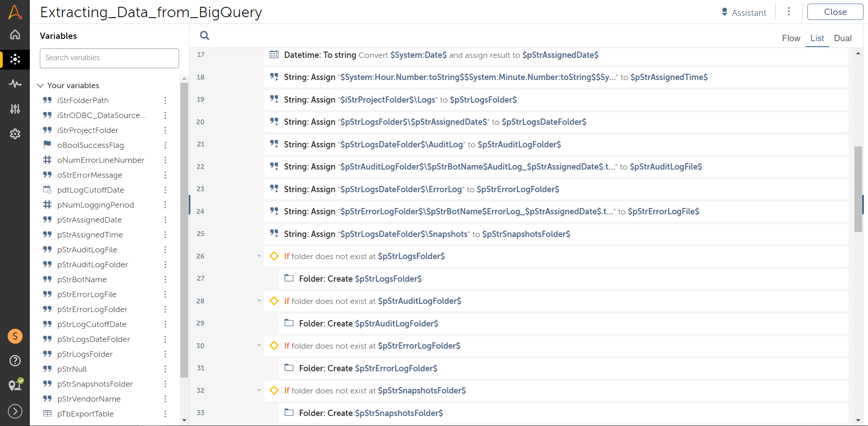The height and width of the screenshot is (426, 868).
Task: Click the search magnifier above action list
Action: [204, 36]
